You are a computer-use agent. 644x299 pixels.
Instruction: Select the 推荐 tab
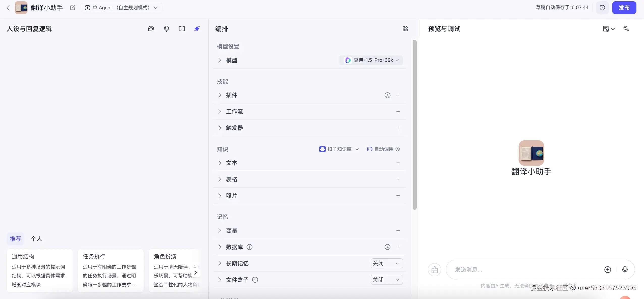15,238
